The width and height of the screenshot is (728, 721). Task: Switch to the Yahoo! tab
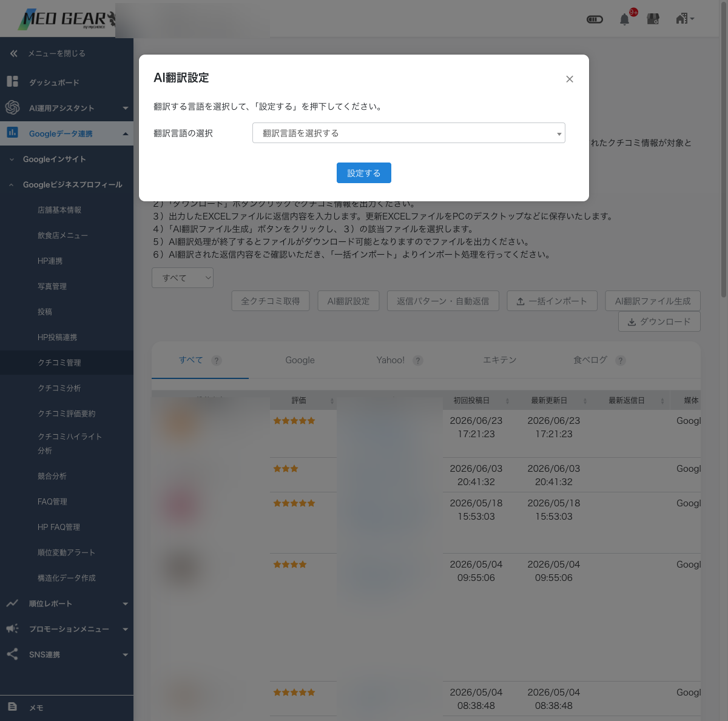(390, 360)
